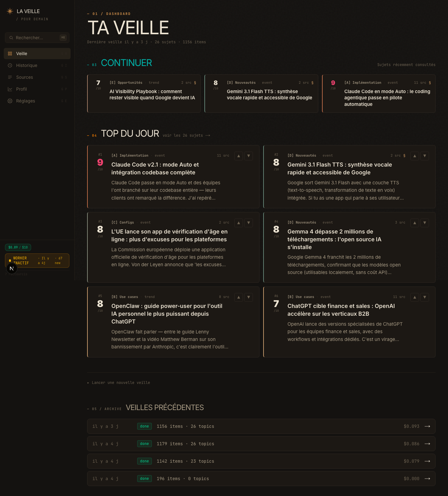
Task: Open Profil via the chart icon
Action: click(x=10, y=89)
